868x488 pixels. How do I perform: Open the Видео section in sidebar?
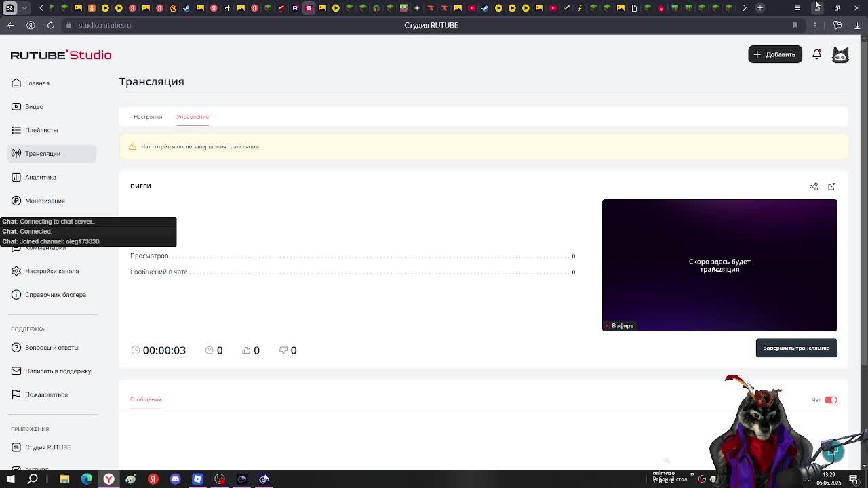point(34,106)
